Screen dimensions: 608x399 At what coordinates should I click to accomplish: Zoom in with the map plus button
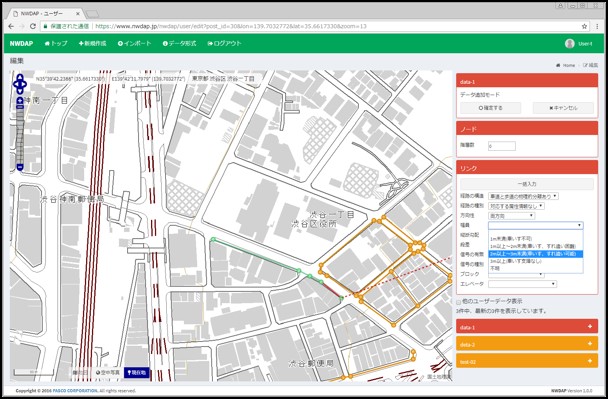click(20, 101)
